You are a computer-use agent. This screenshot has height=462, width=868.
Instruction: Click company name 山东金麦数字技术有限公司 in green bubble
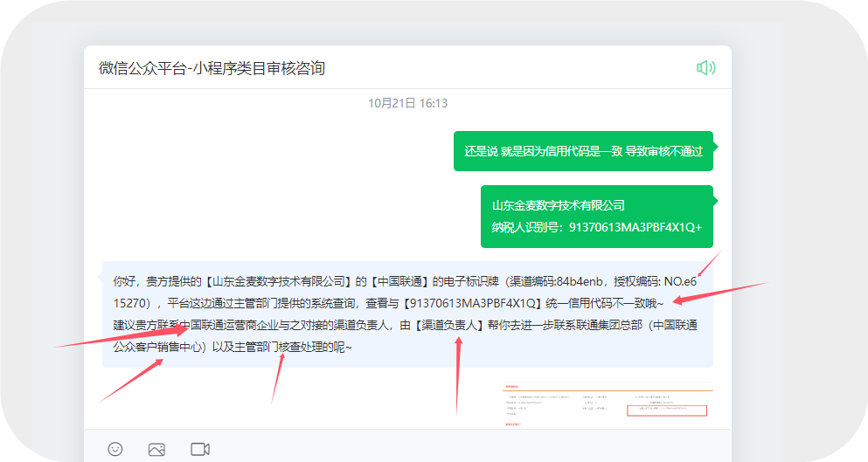[558, 205]
